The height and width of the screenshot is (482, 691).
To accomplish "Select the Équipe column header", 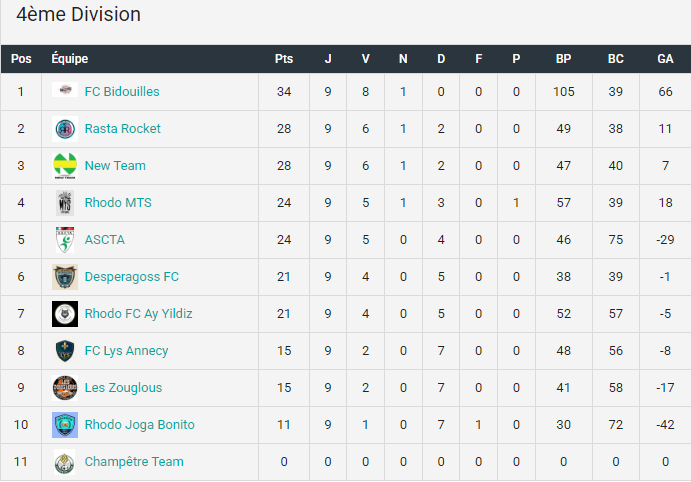I will click(70, 58).
